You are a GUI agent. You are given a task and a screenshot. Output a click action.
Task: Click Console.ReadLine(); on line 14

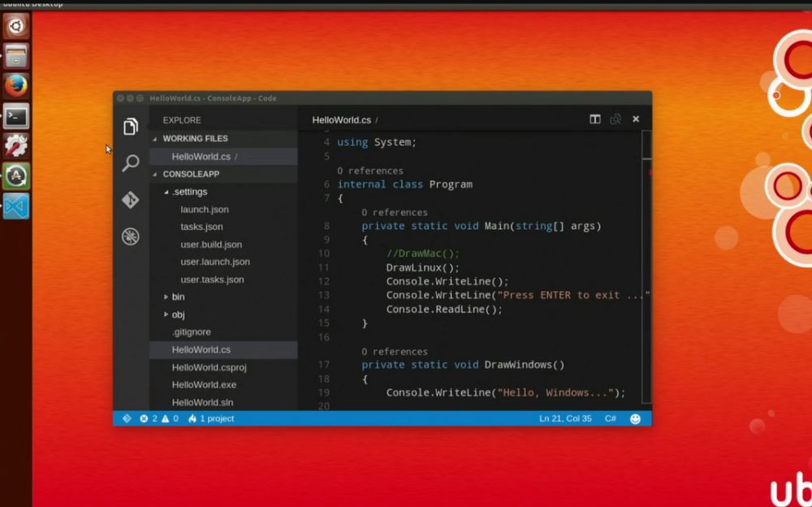coord(444,310)
